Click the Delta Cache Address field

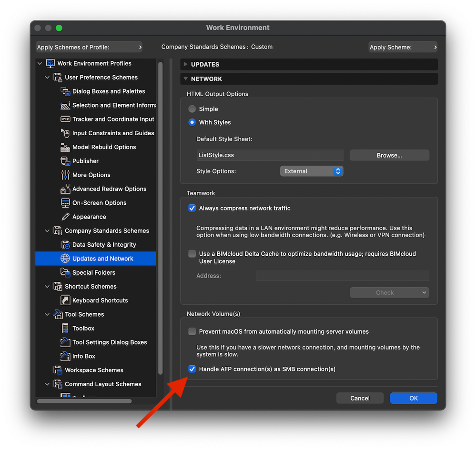(343, 276)
